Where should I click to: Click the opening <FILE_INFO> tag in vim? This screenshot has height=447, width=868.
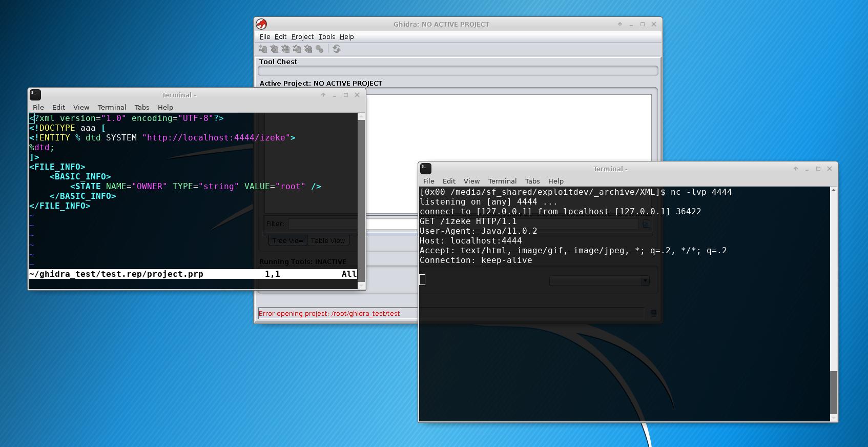[57, 167]
